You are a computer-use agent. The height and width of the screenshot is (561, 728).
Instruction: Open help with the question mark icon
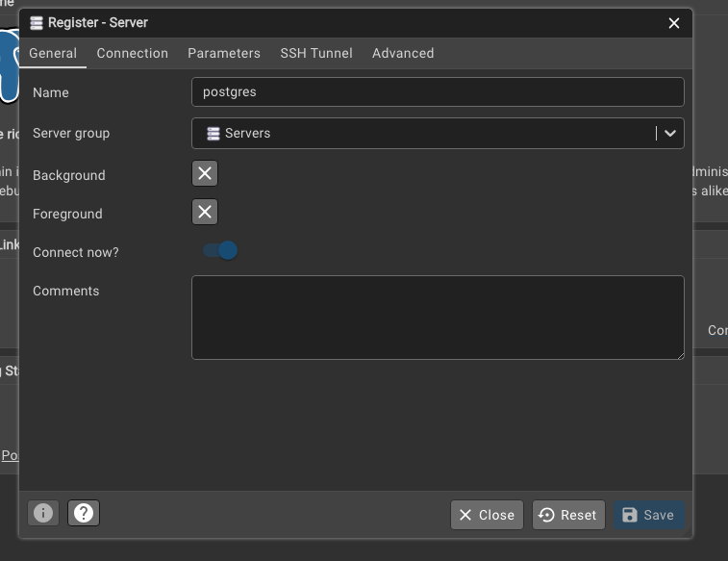click(x=84, y=514)
